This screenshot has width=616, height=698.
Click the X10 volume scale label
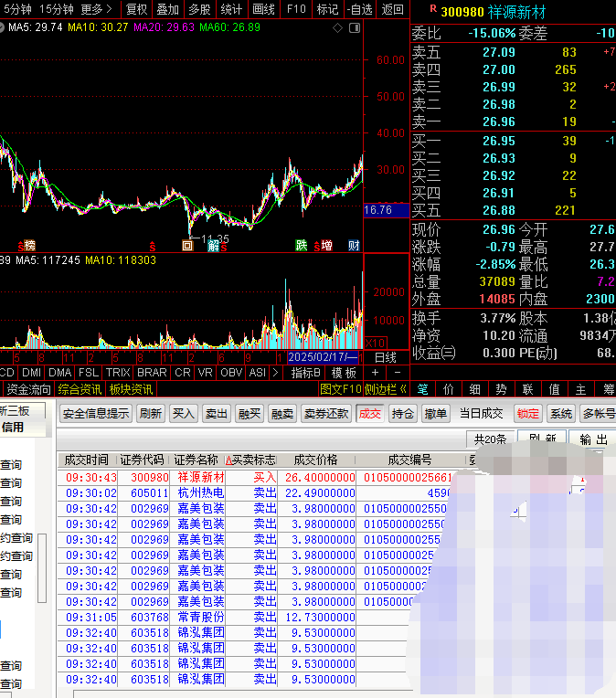(375, 343)
